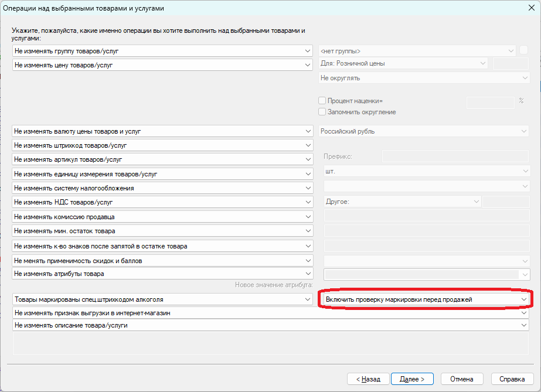Viewport: 541px width, 392px height.
Task: Expand the 'Не изменять цену товаров/услуг' combo box
Action: [x=162, y=65]
